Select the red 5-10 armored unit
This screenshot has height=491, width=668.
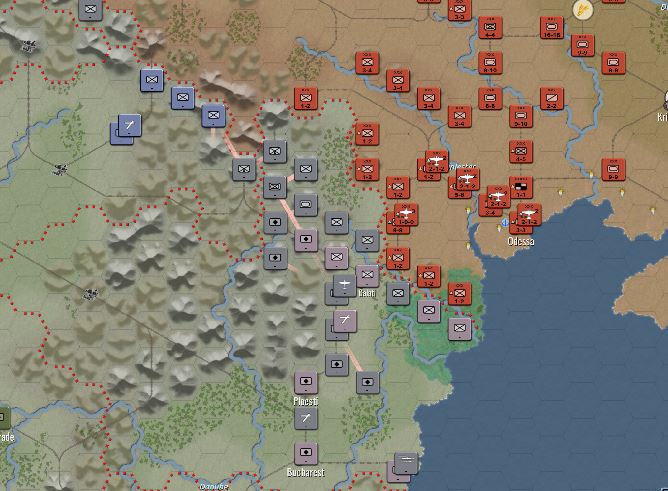pyautogui.click(x=521, y=117)
